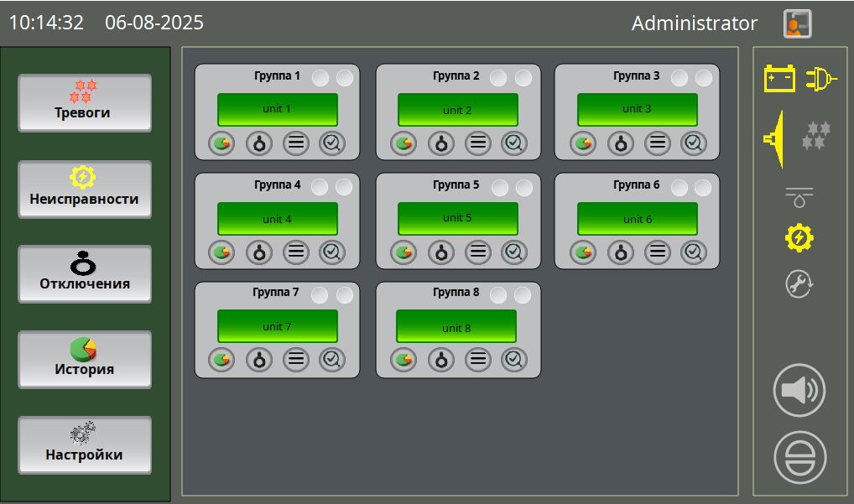854x504 pixels.
Task: Mute sound with the speaker button
Action: tap(798, 390)
